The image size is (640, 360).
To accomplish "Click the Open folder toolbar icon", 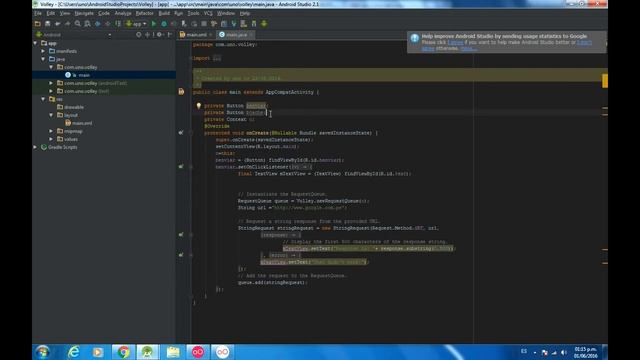I will pos(38,24).
